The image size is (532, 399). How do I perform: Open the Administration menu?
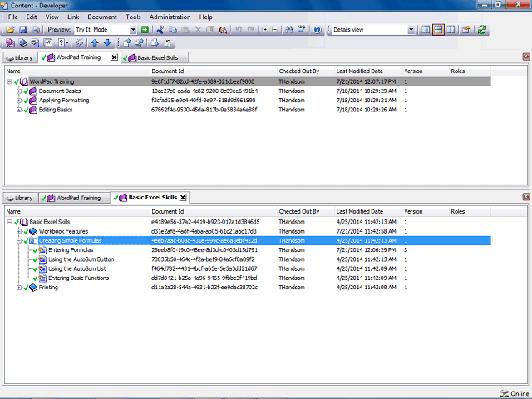pos(170,17)
